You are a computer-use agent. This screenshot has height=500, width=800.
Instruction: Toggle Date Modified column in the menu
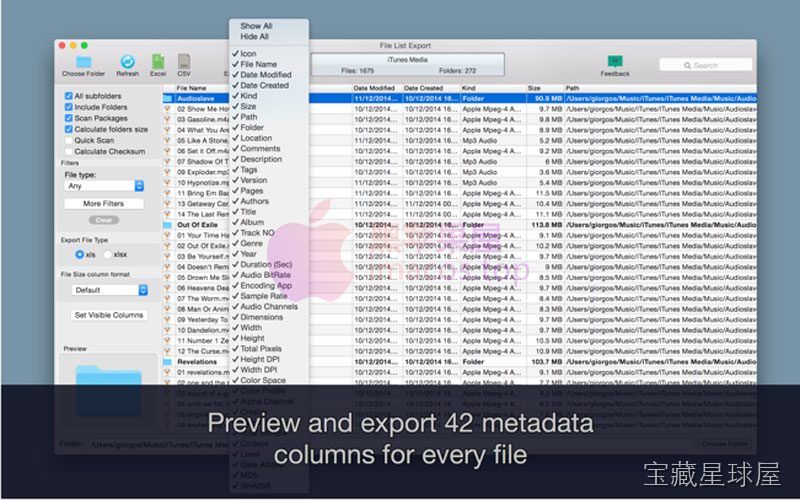(x=265, y=74)
